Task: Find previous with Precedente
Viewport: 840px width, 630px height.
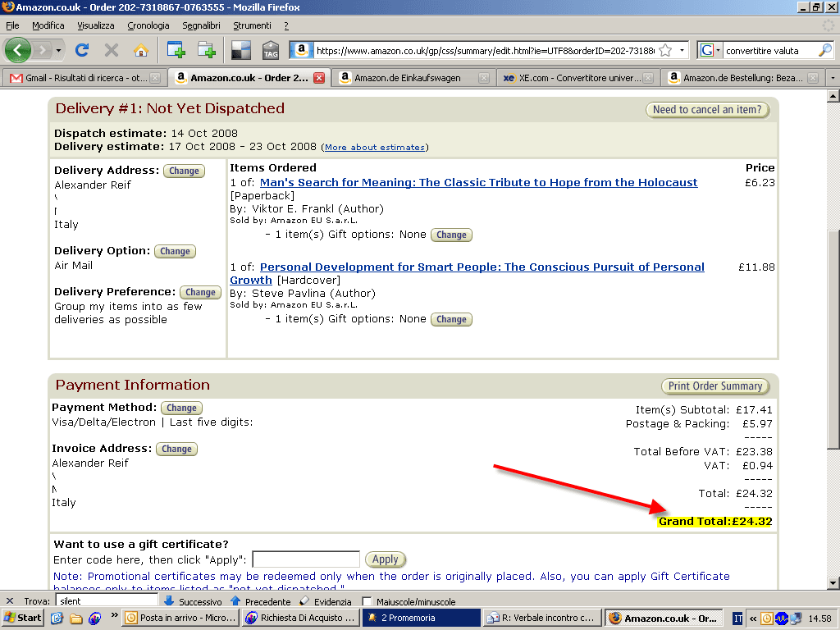Action: tap(260, 601)
